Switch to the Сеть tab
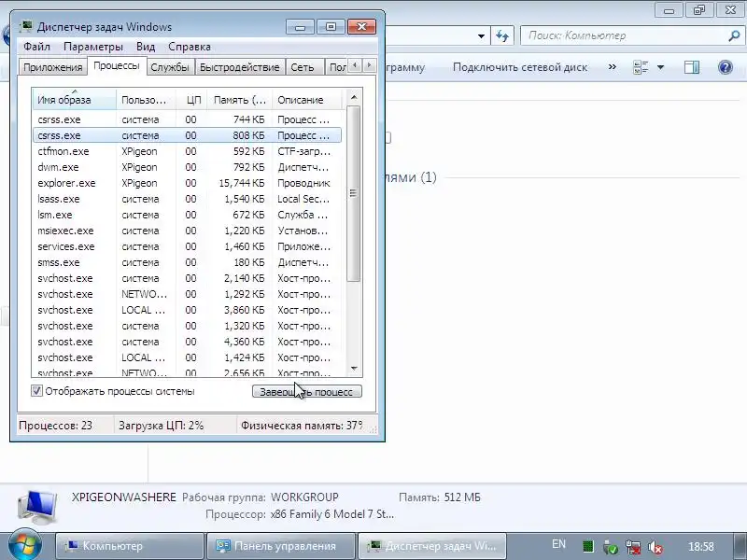 click(303, 67)
